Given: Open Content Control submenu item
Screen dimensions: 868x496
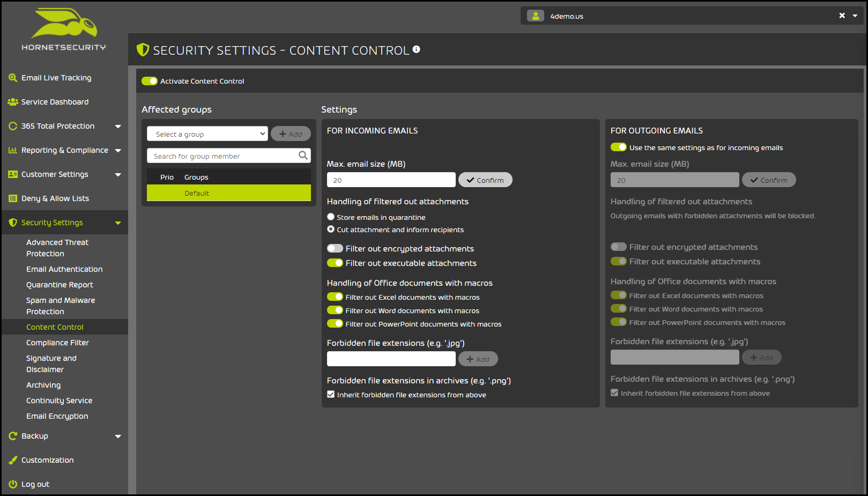Looking at the screenshot, I should [x=55, y=327].
